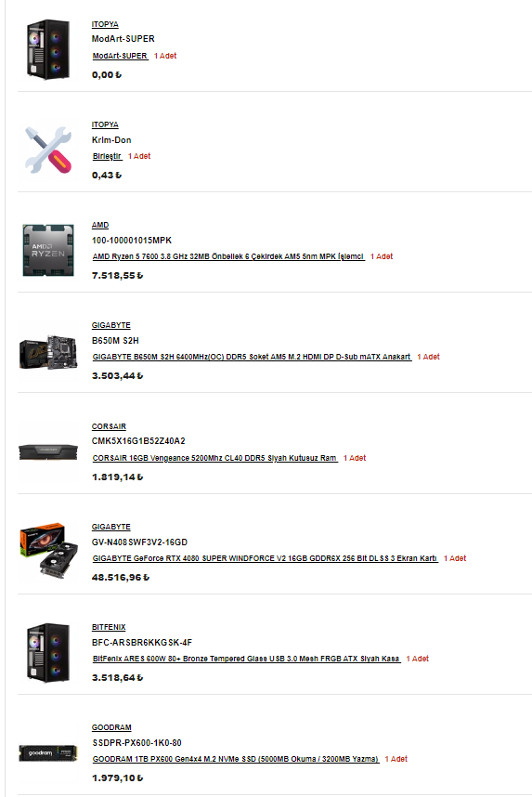This screenshot has width=532, height=797.
Task: Click the wrench and screwdriver assembly icon
Action: 48,150
